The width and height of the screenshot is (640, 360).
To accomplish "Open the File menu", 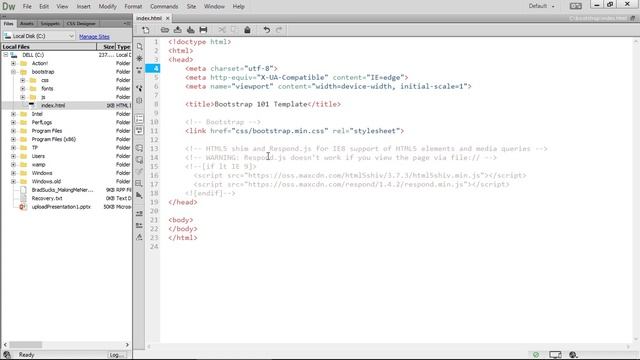I will point(27,7).
